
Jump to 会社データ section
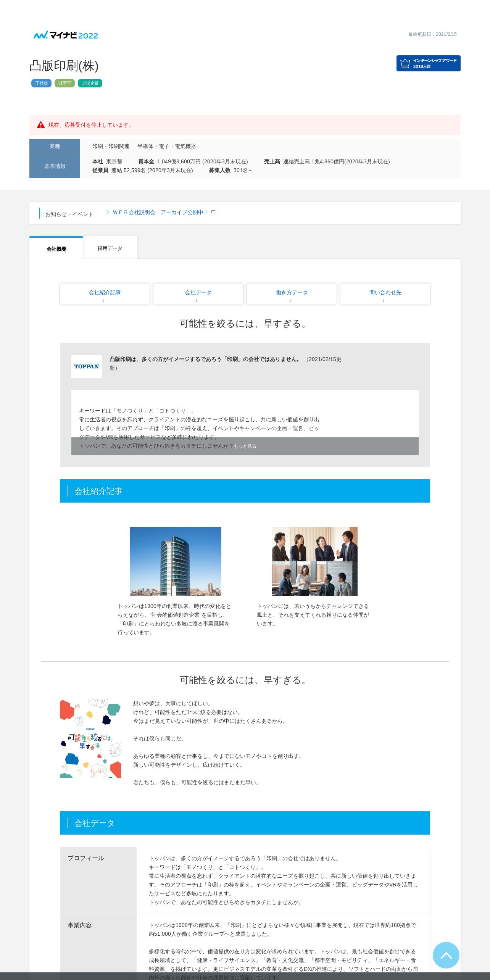coord(198,294)
